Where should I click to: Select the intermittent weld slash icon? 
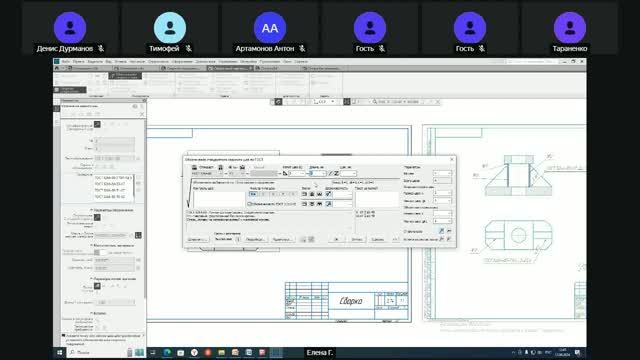[331, 173]
